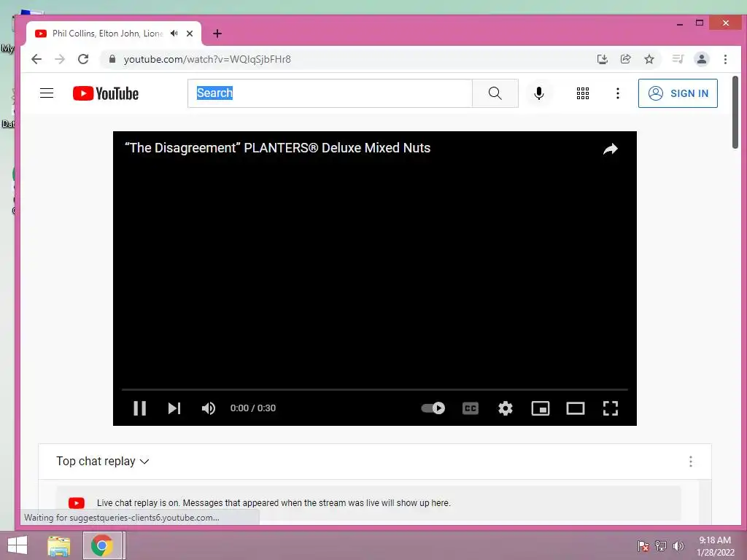Click the 'Live chat replay is on' message
The image size is (747, 560).
pos(274,503)
